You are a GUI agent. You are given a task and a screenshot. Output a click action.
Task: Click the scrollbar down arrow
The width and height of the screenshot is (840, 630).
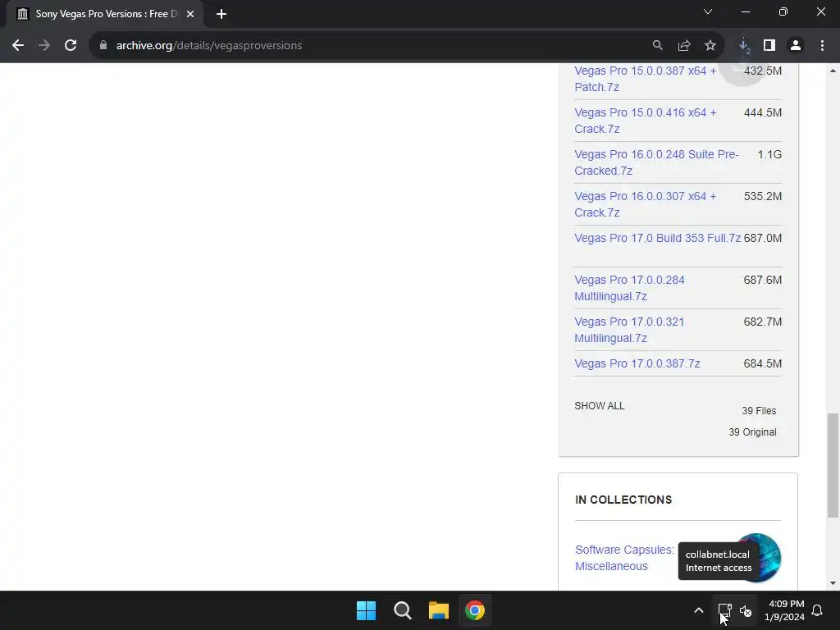pyautogui.click(x=833, y=583)
